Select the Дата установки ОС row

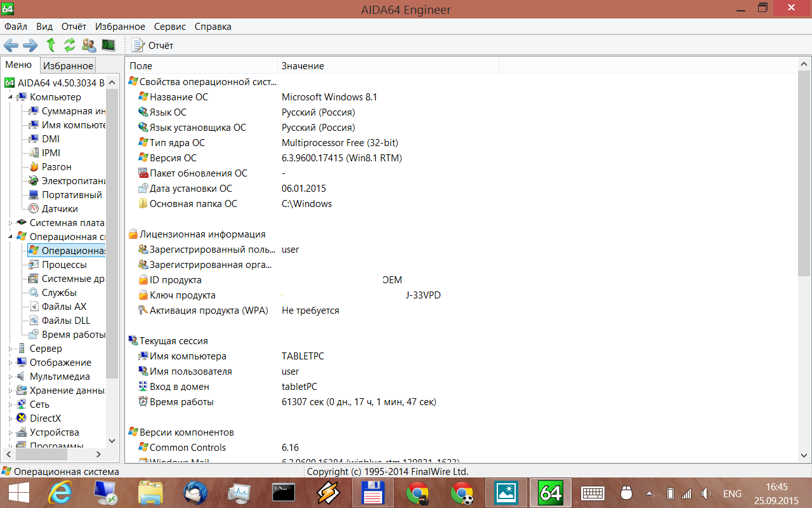(461, 189)
